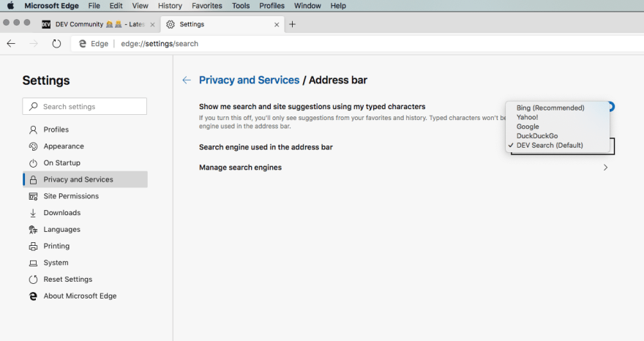644x341 pixels.
Task: Choose DuckDuckGo in the dropdown
Action: pyautogui.click(x=537, y=136)
